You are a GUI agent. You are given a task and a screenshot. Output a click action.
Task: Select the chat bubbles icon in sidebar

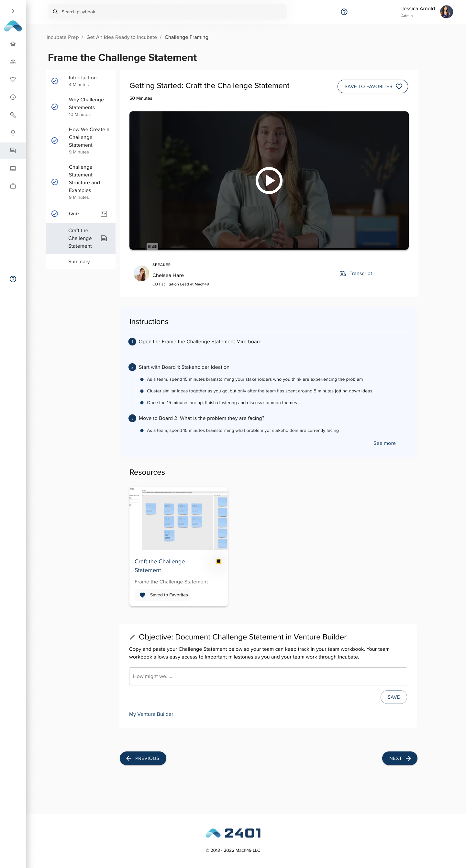[13, 151]
